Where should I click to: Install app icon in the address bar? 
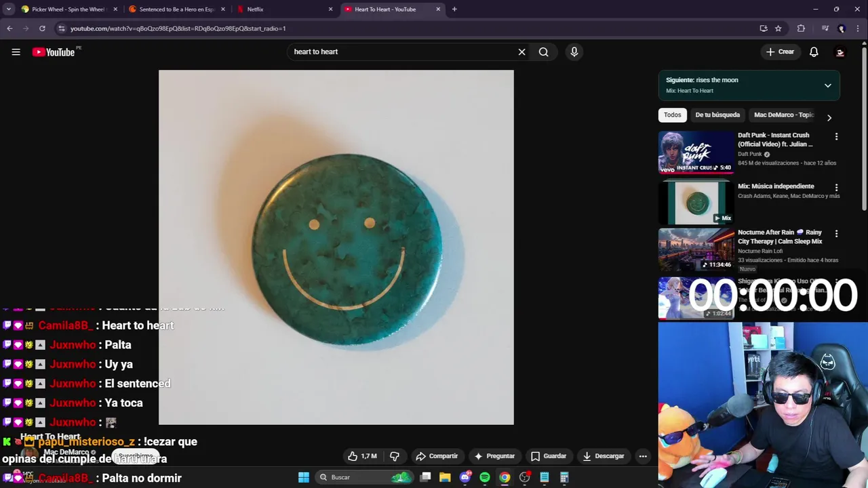tap(764, 28)
